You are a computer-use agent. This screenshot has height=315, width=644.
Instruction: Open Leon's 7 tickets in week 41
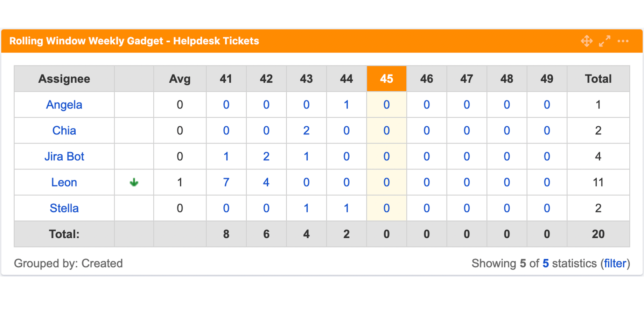click(x=226, y=182)
